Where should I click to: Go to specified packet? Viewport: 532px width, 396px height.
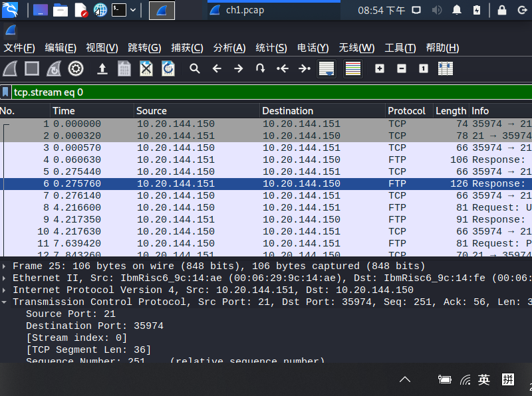(260, 69)
